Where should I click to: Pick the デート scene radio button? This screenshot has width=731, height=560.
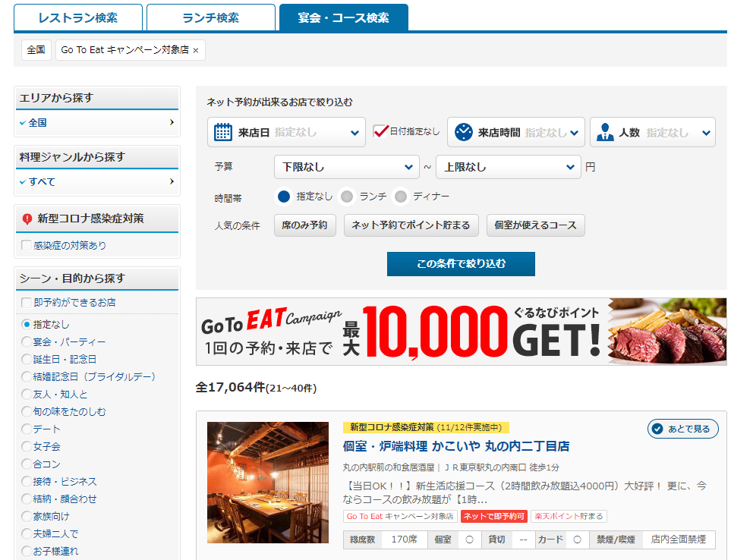[x=27, y=429]
